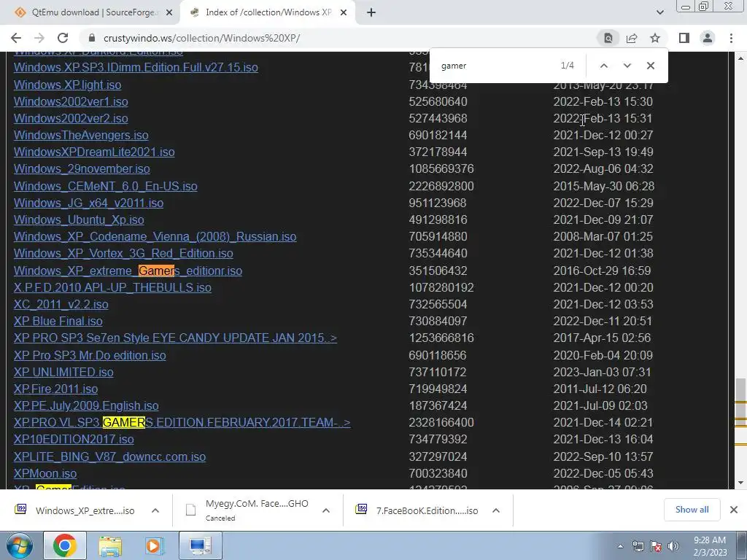
Task: Open WindowsTheAvengers.iso link
Action: click(x=81, y=135)
